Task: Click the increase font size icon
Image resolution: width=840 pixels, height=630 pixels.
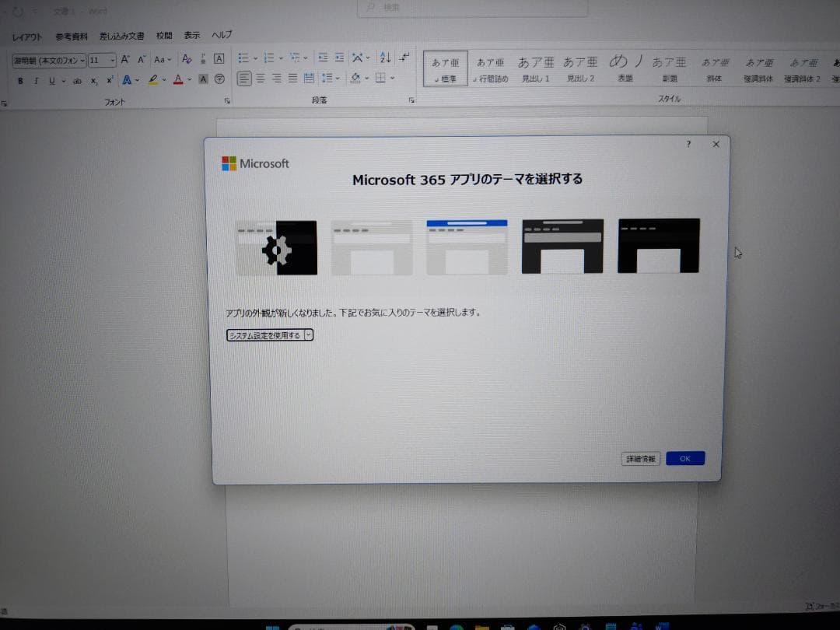Action: pyautogui.click(x=124, y=59)
